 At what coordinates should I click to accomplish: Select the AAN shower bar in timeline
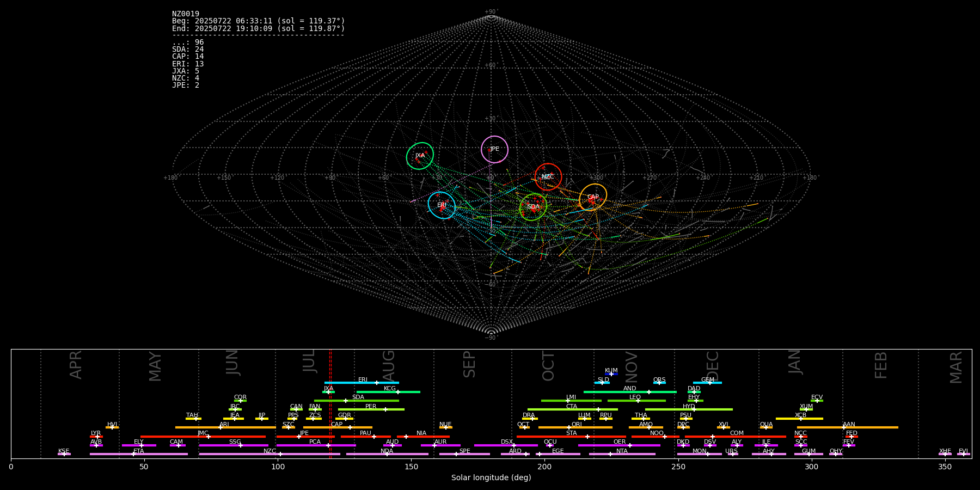click(848, 427)
